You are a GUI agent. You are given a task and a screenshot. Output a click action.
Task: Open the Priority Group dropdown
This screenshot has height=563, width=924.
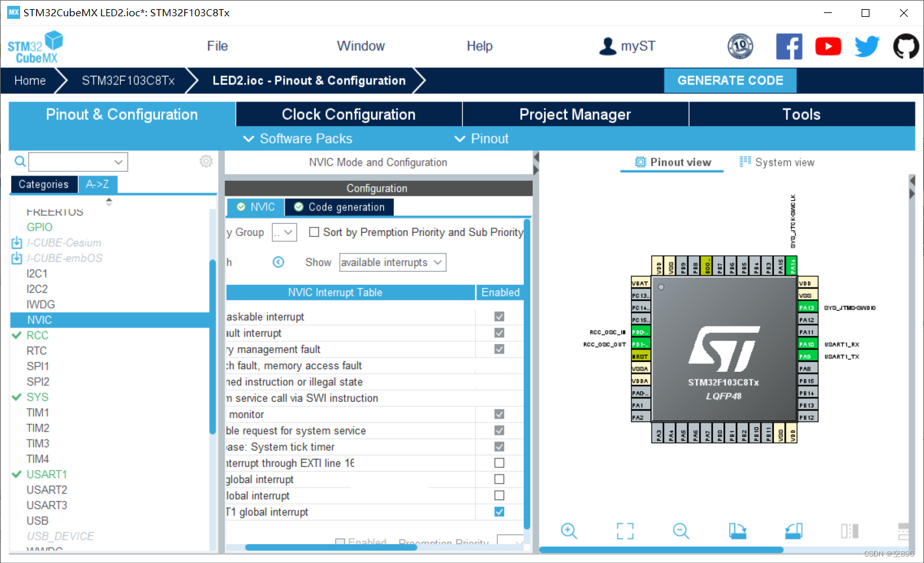pyautogui.click(x=284, y=232)
